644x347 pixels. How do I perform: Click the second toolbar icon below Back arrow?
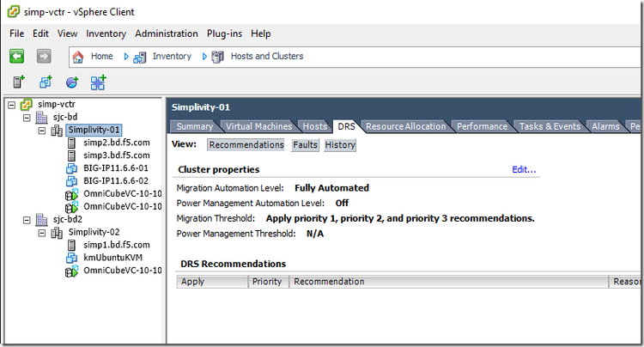(46, 82)
